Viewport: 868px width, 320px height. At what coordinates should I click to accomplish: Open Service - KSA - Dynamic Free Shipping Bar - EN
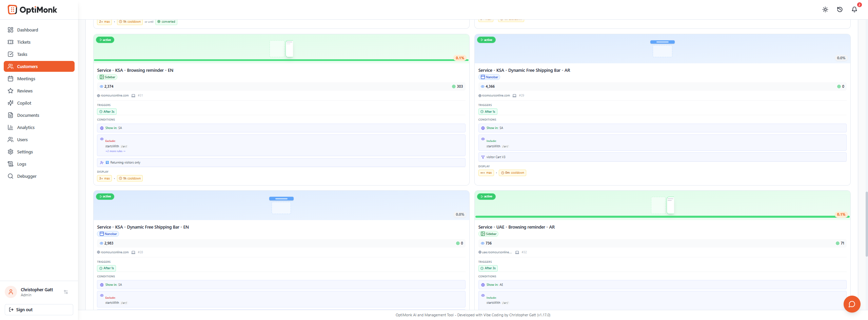pyautogui.click(x=143, y=227)
